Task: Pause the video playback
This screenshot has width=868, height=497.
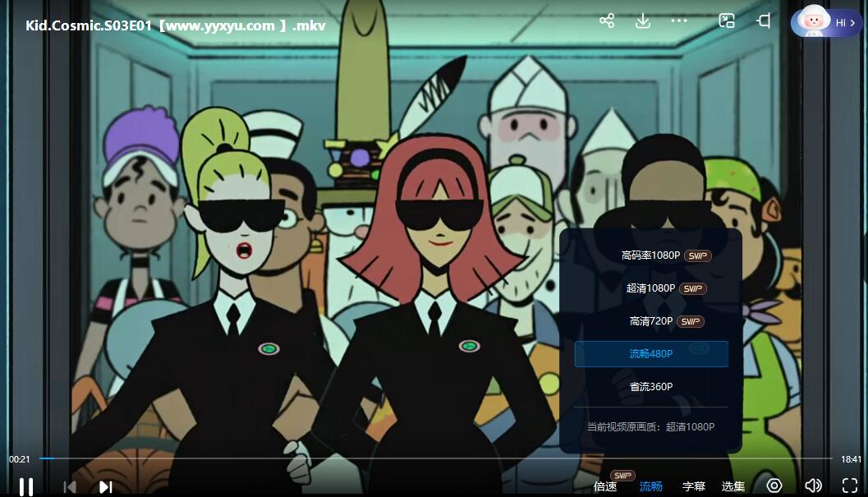Action: point(26,487)
